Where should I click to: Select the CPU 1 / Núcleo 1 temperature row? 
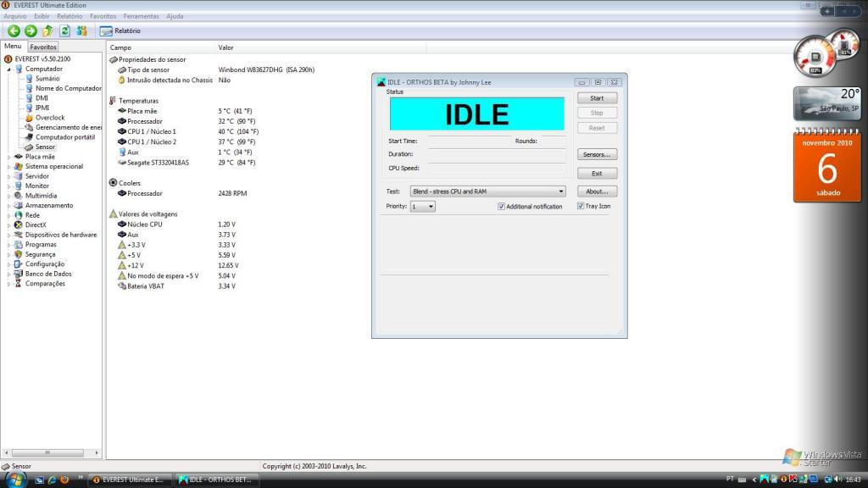188,131
